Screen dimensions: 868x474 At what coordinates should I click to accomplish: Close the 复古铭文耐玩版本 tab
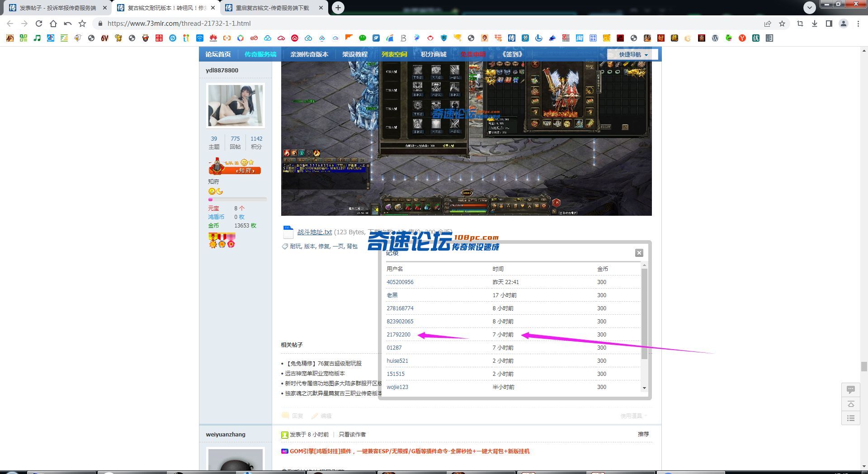213,8
